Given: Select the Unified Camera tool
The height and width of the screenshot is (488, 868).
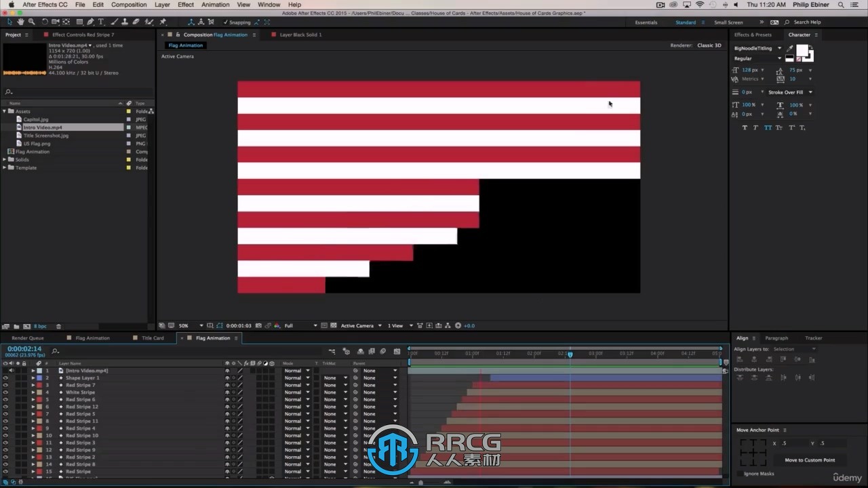Looking at the screenshot, I should (x=56, y=22).
